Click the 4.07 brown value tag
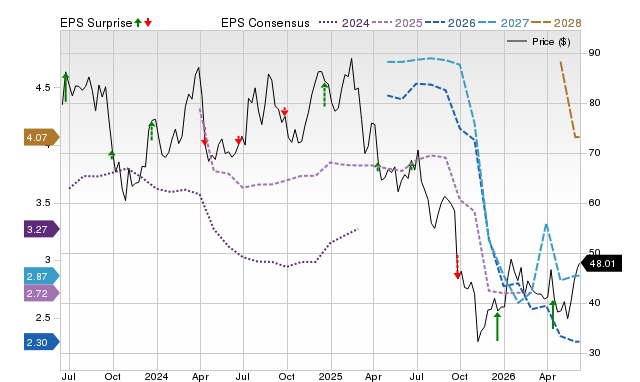The height and width of the screenshot is (382, 640). (42, 138)
